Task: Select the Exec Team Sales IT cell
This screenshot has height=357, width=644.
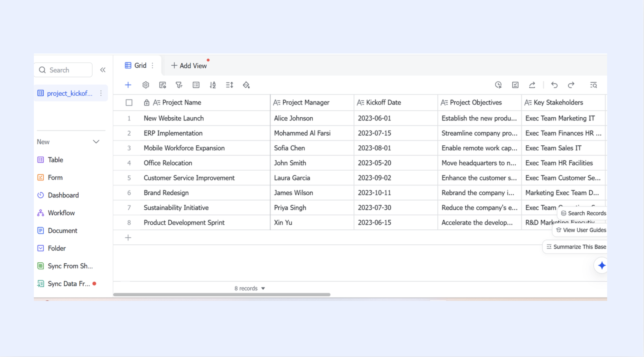Action: pos(563,148)
